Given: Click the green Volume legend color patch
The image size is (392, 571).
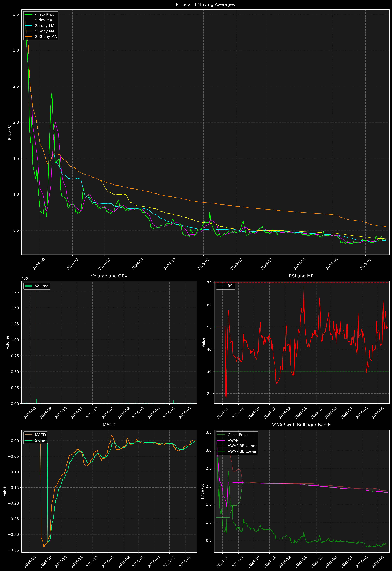Looking at the screenshot, I should (29, 286).
